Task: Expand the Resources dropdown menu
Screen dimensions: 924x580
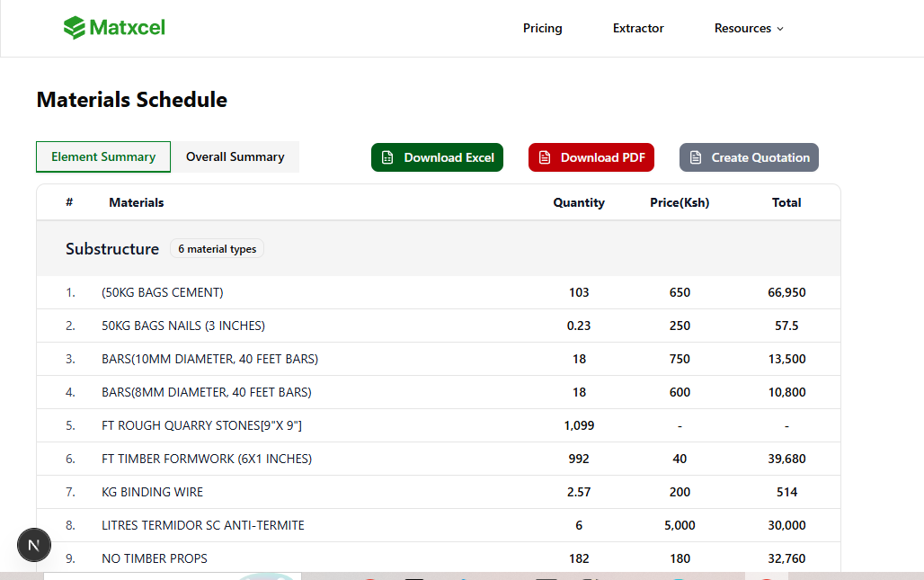Action: pyautogui.click(x=743, y=28)
